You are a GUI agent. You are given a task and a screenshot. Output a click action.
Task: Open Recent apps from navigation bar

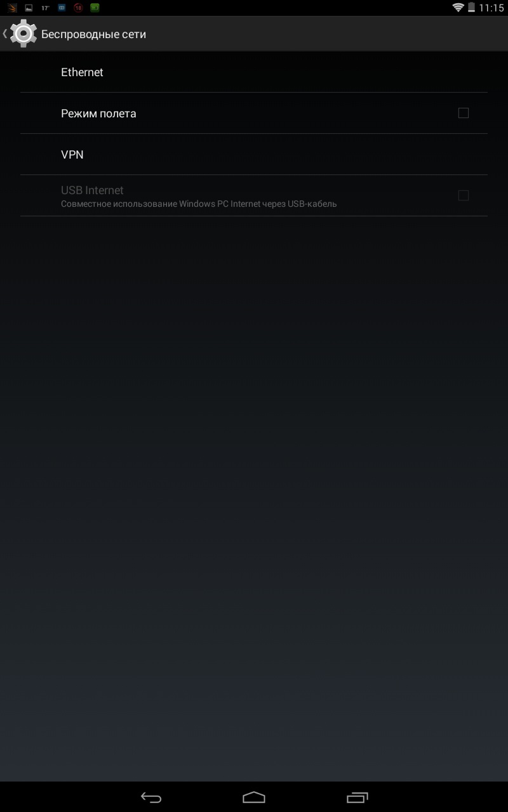358,797
